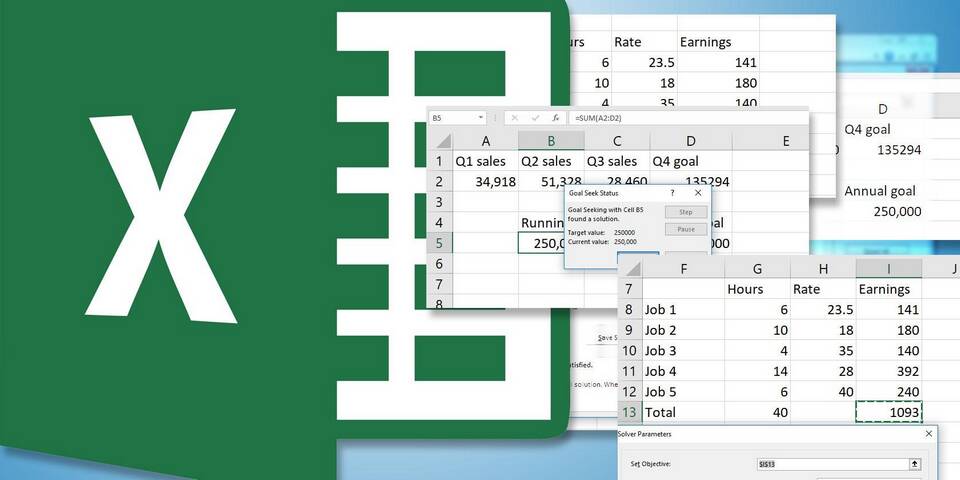Open Insert Function via the fx icon
This screenshot has height=480, width=960.
(556, 118)
